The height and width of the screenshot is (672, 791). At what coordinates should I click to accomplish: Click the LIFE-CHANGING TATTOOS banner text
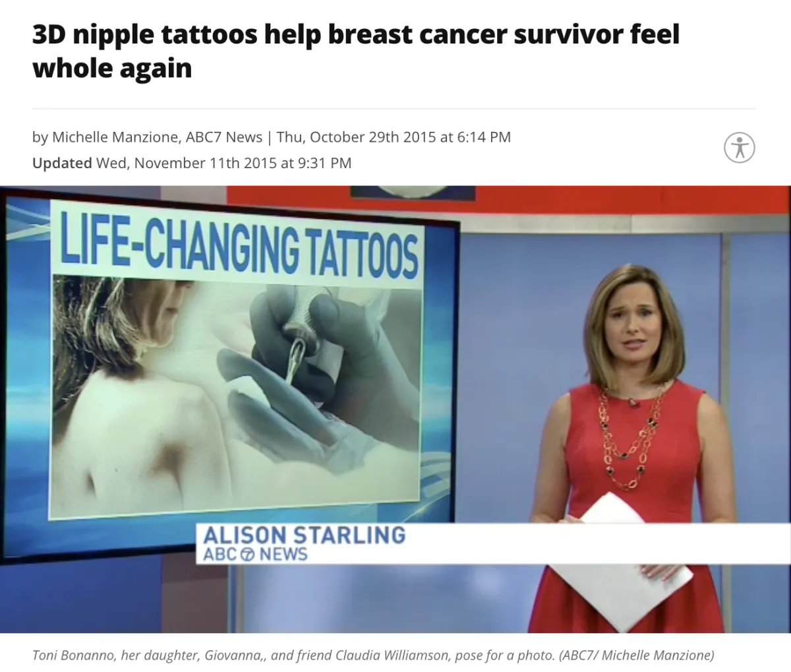point(239,245)
